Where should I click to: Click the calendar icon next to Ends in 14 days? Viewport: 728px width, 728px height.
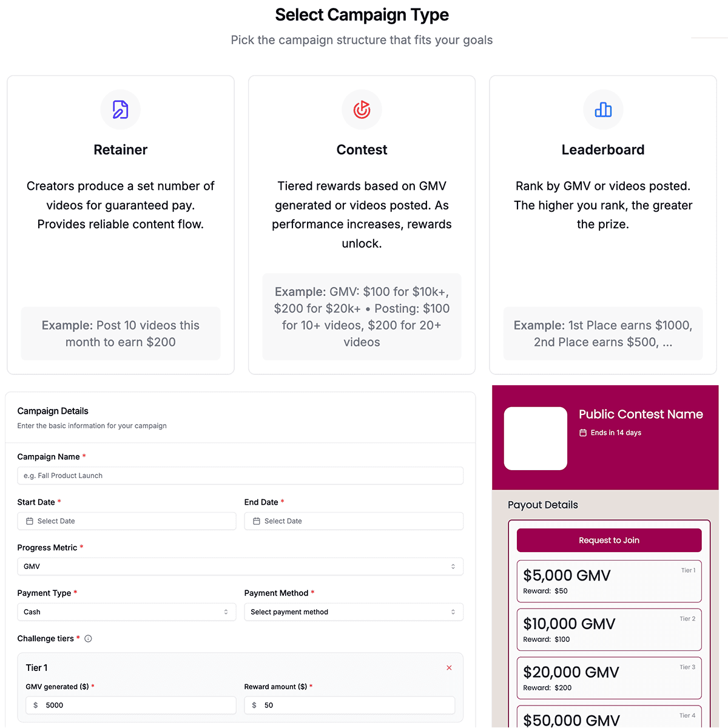coord(584,433)
